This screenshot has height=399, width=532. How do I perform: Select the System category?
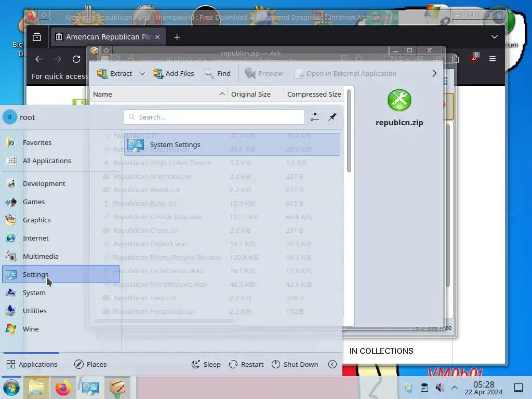(x=61, y=292)
